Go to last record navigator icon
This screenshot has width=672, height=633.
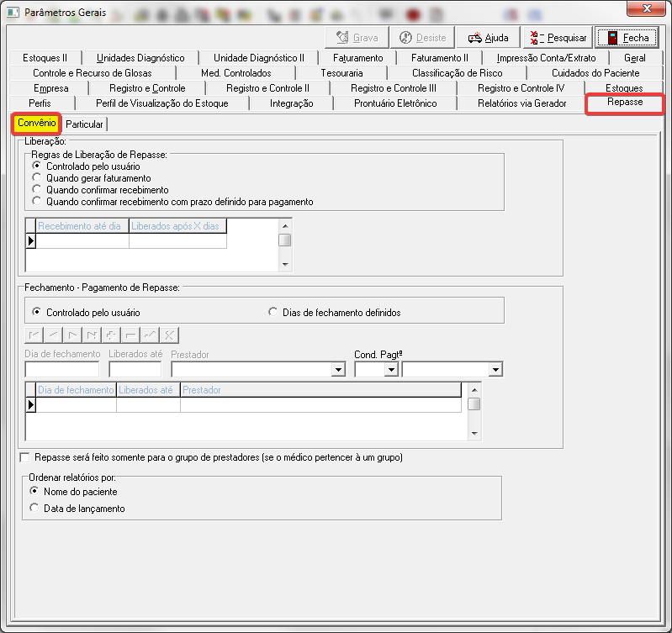pyautogui.click(x=92, y=335)
